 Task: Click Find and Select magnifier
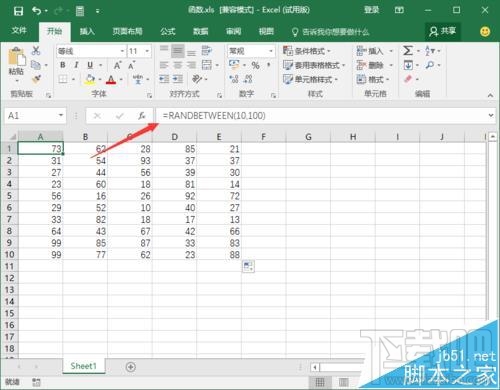click(430, 65)
